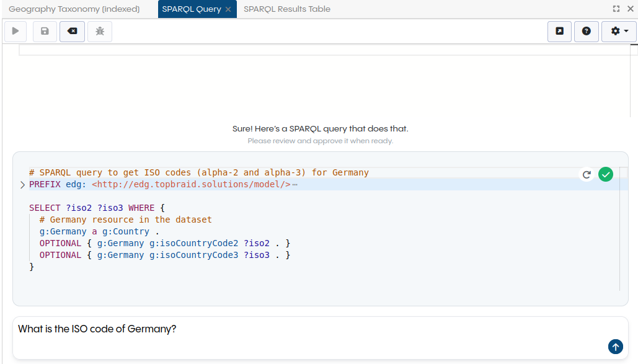This screenshot has height=364, width=638.
Task: Run the SPARQL query with the play icon
Action: 15,31
